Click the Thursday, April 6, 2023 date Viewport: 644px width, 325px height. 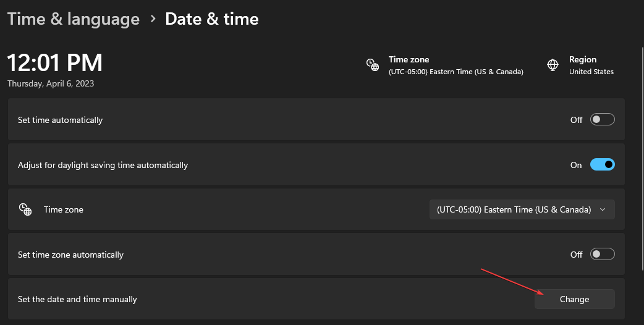51,83
